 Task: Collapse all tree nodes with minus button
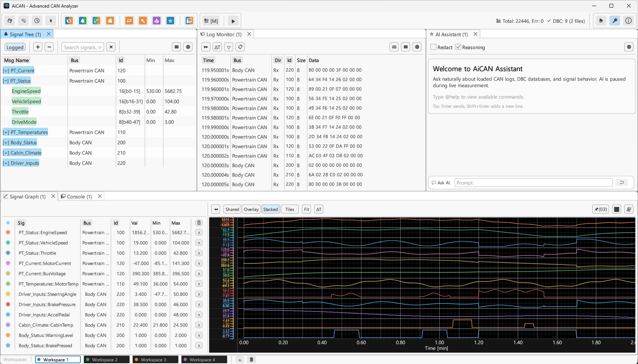49,47
